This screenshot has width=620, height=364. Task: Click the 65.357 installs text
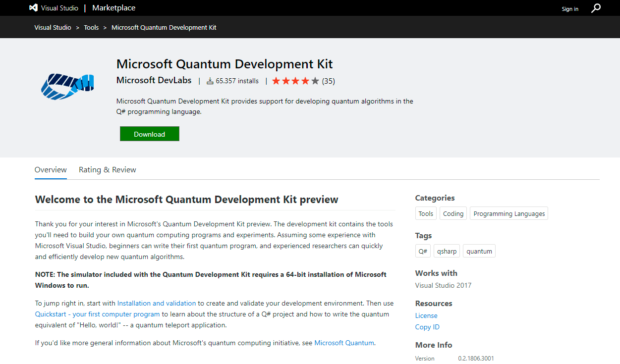click(x=237, y=81)
